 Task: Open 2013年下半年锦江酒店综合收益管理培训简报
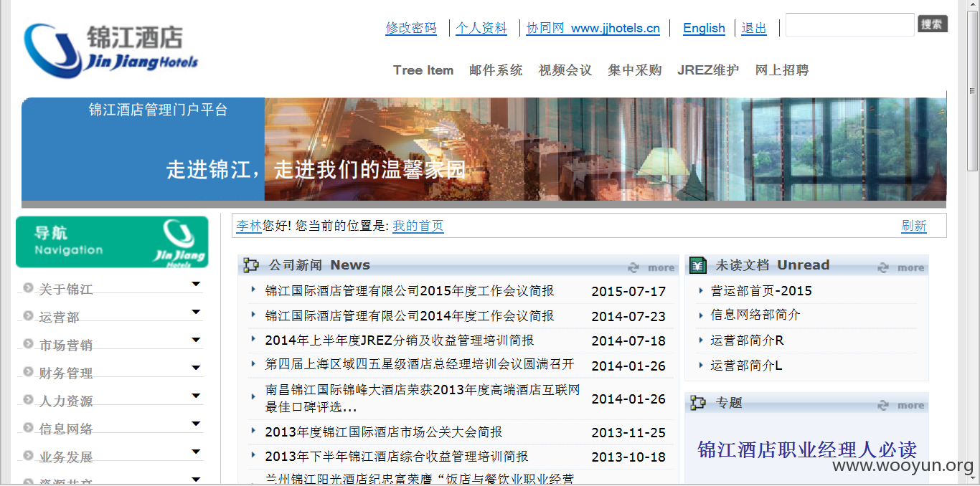[397, 457]
